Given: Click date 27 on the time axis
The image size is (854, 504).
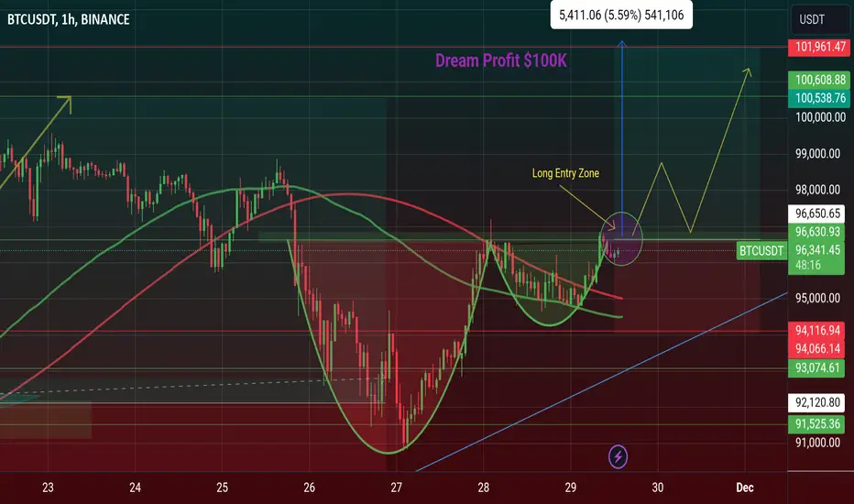Looking at the screenshot, I should tap(397, 488).
